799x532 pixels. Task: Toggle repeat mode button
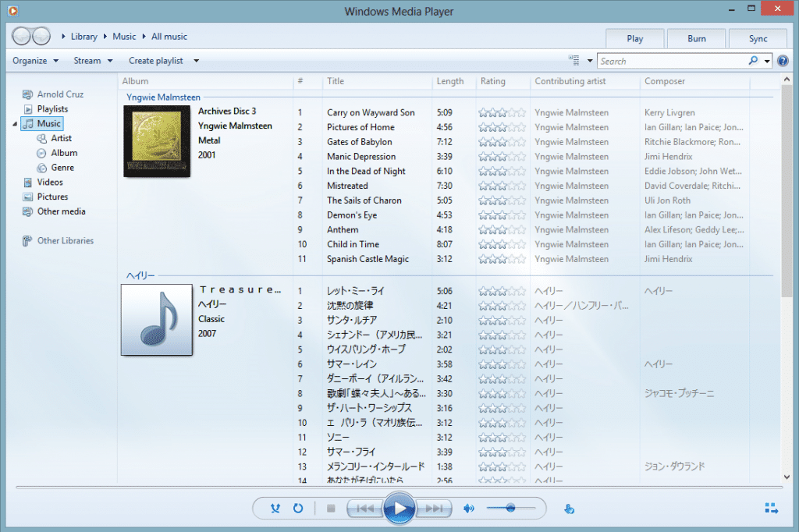pos(298,508)
